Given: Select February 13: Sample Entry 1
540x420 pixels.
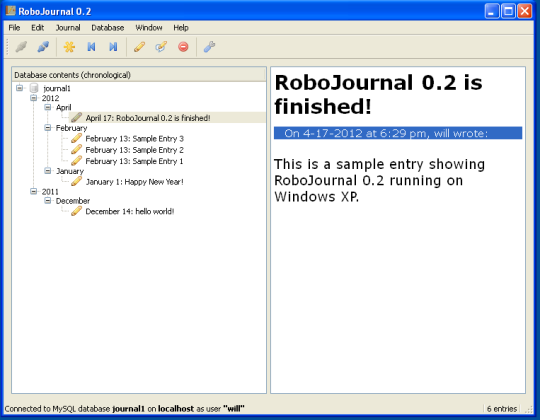Looking at the screenshot, I should coord(134,161).
